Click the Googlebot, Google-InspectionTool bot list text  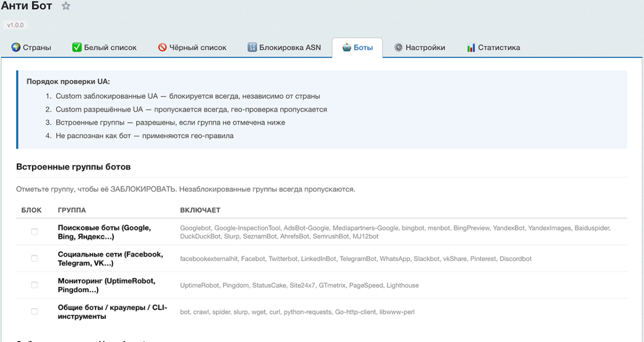tap(396, 232)
